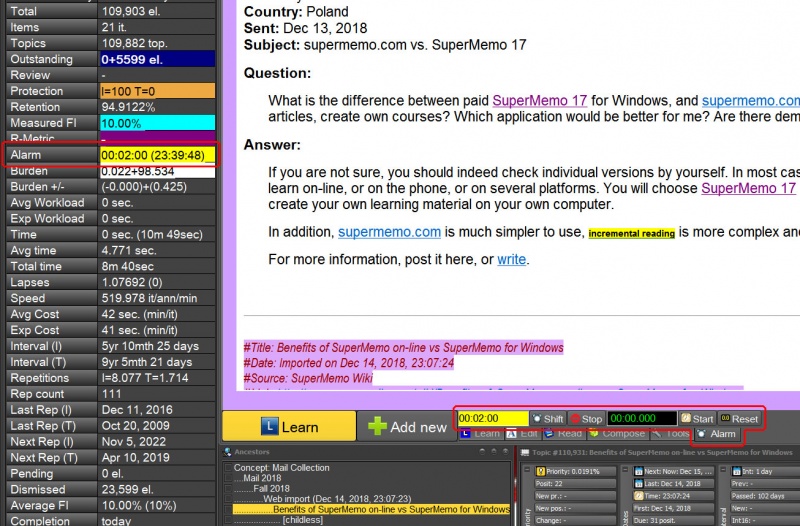Click the yellow 00:02:00 timer field
Screen dimensions: 800x526
pyautogui.click(x=492, y=419)
